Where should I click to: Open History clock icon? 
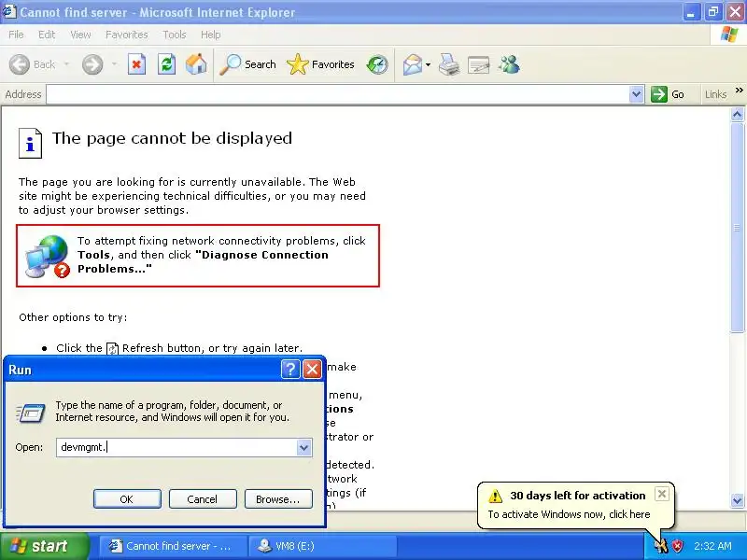coord(377,64)
